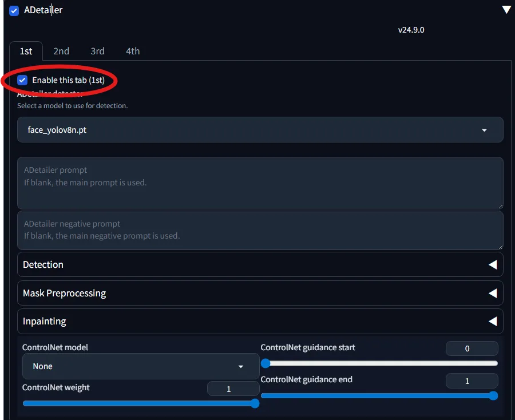This screenshot has width=515, height=420.
Task: Open the ControlNet model dropdown
Action: pyautogui.click(x=141, y=366)
